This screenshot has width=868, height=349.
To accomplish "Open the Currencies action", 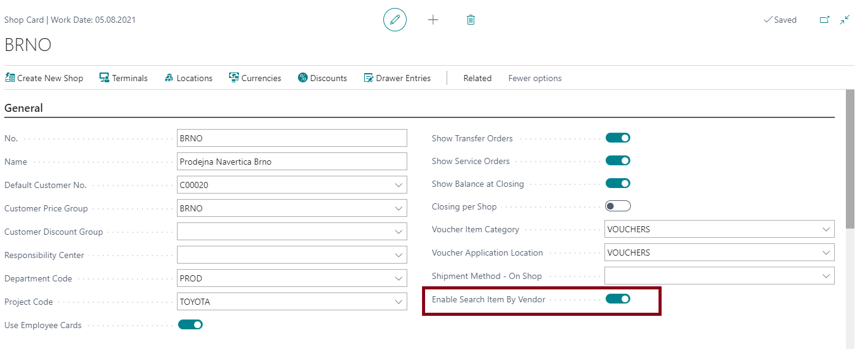I will point(255,78).
